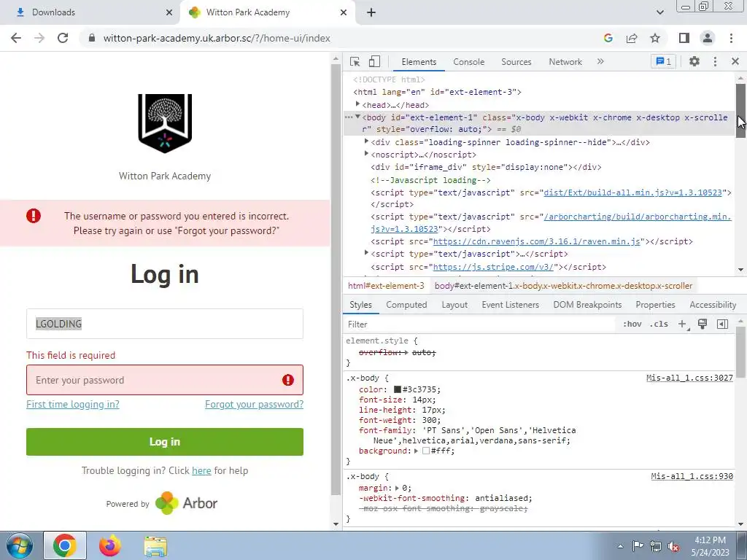Open Firefox from the taskbar

coord(110,545)
